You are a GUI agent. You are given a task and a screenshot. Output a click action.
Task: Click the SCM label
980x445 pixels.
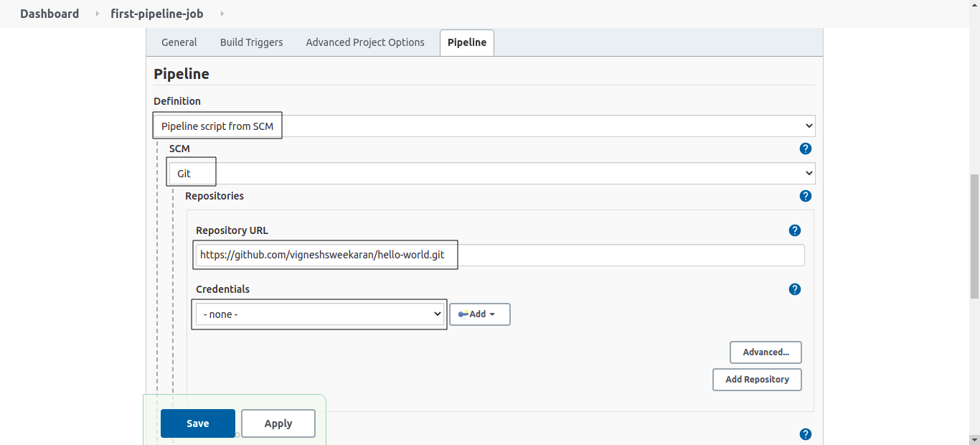179,149
